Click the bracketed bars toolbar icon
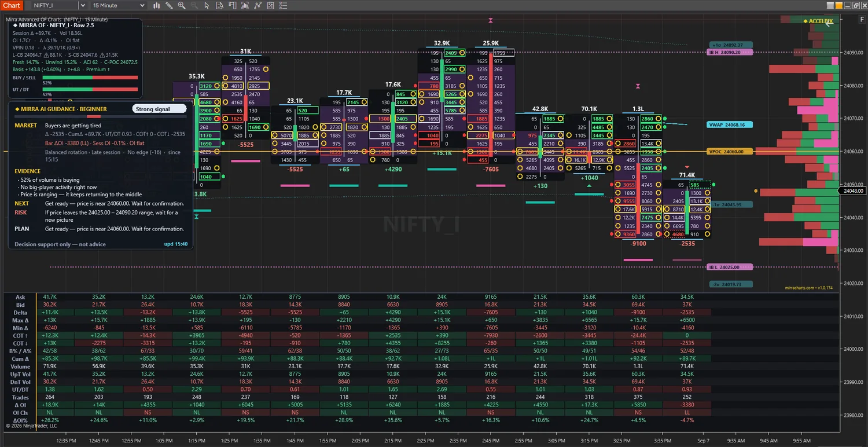Viewport: 868px width, 447px height. [245, 5]
